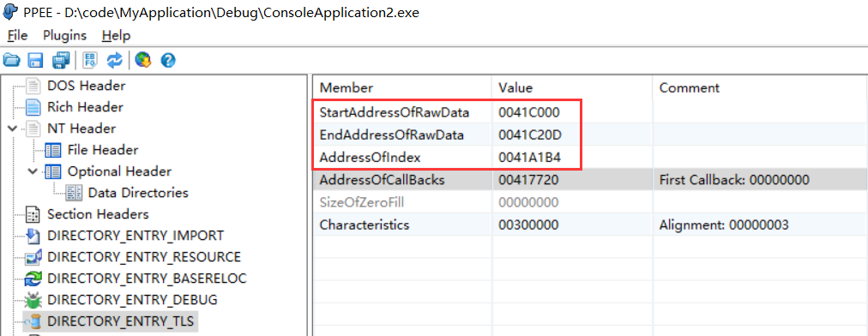The height and width of the screenshot is (336, 868).
Task: Click the globe download toolbar icon
Action: click(x=143, y=60)
